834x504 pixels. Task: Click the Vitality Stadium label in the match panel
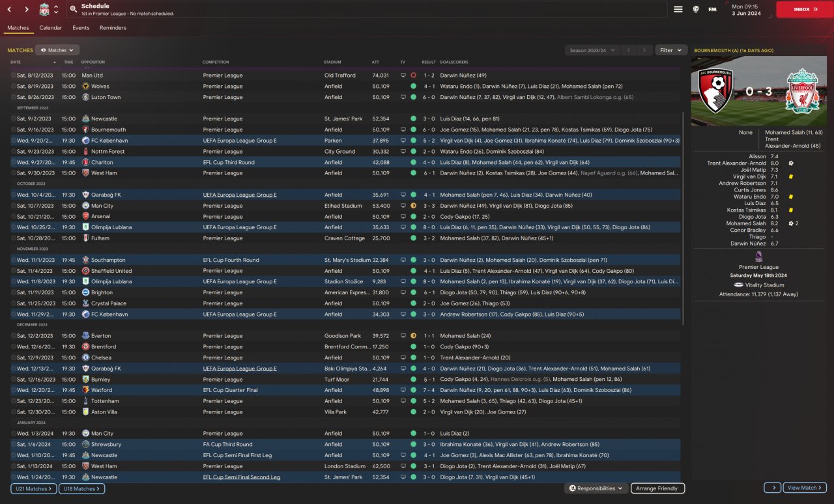click(765, 285)
